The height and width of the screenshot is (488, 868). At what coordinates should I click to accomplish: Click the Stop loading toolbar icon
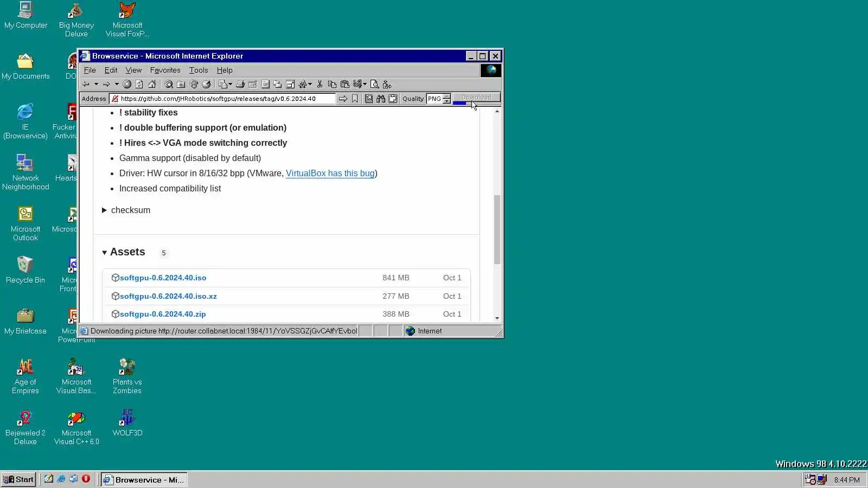127,84
